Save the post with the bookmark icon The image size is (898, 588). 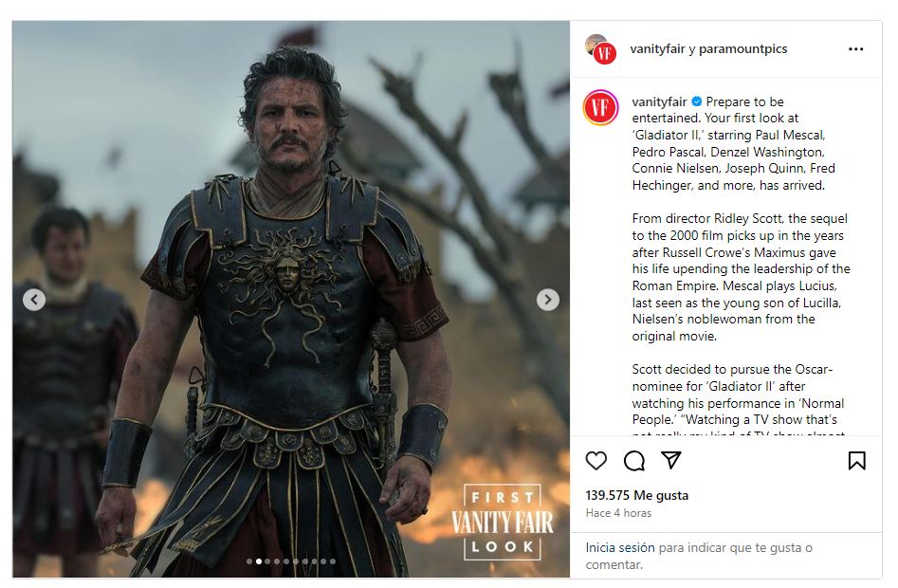pyautogui.click(x=856, y=461)
